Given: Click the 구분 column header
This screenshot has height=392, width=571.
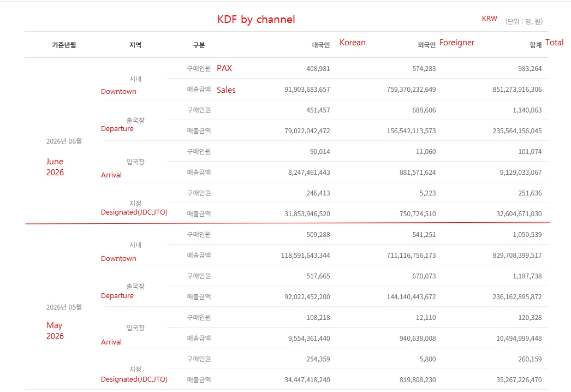Looking at the screenshot, I should [x=199, y=45].
